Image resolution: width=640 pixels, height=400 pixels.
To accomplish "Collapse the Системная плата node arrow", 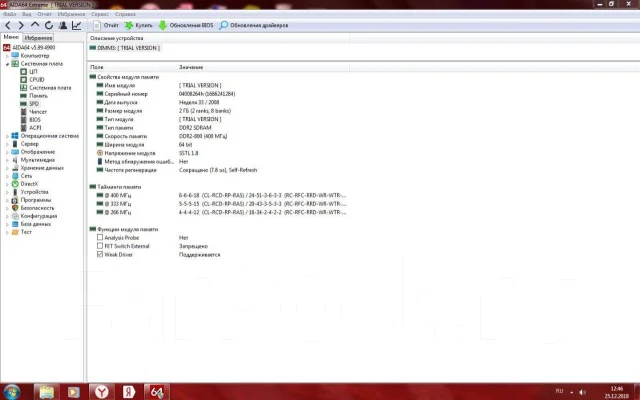I will pos(7,64).
